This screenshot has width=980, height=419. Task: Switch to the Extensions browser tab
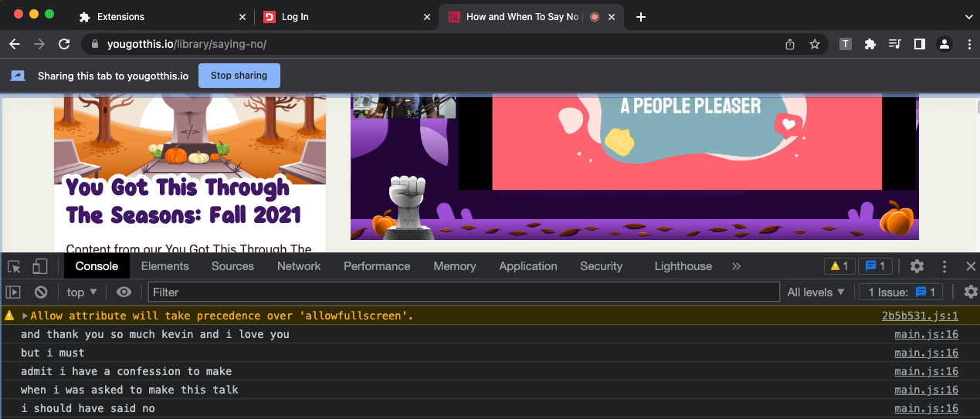click(x=161, y=16)
